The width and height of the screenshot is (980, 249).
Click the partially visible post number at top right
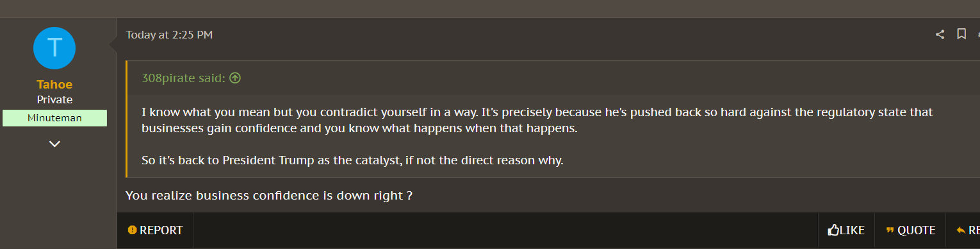(x=977, y=35)
